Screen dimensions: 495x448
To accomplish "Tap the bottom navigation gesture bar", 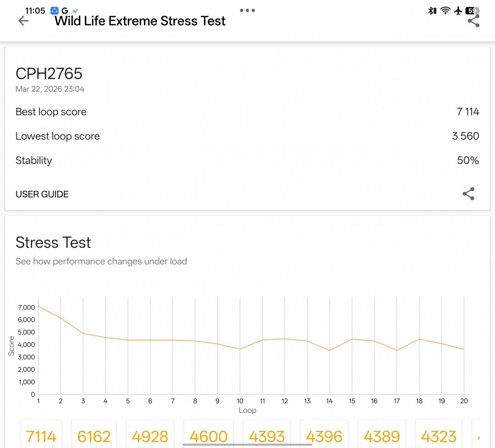I will [247, 444].
